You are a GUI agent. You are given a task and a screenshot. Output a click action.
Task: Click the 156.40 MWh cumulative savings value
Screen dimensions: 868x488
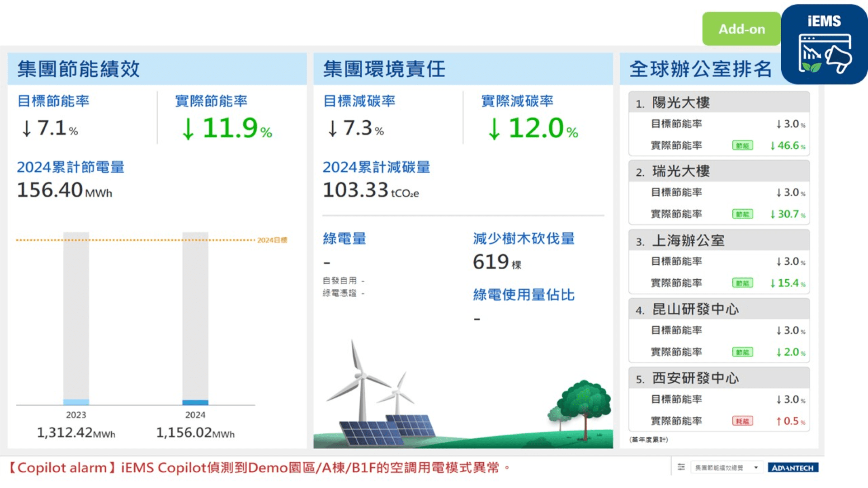(x=65, y=190)
